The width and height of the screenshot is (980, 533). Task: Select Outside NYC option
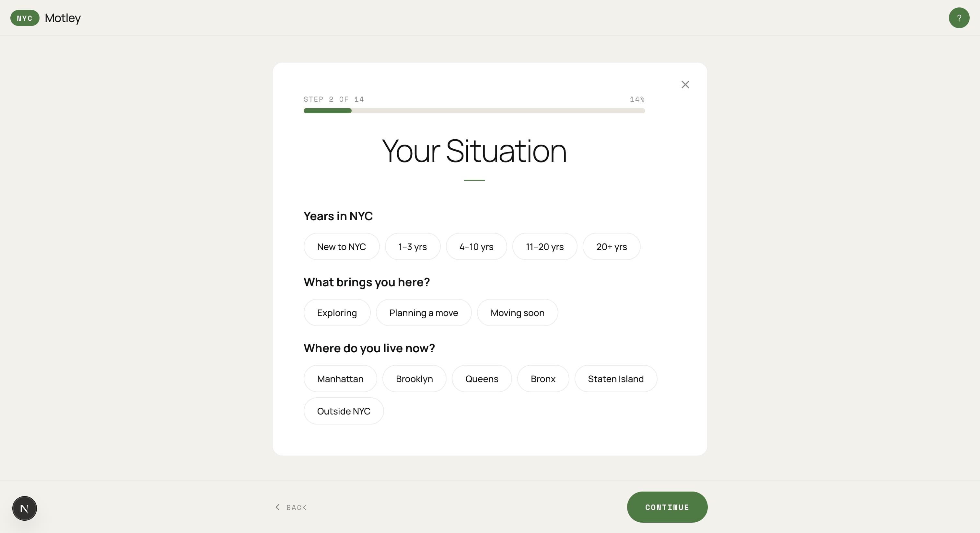pos(344,411)
